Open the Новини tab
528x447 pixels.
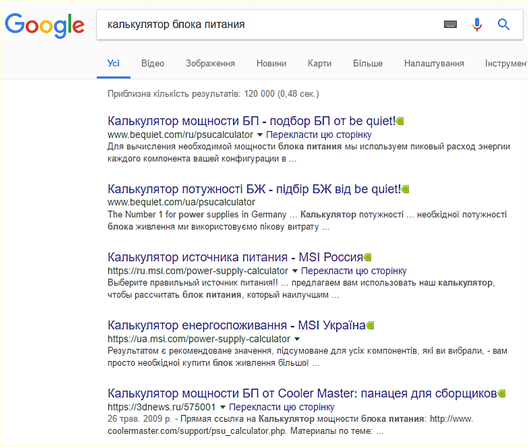[x=271, y=63]
